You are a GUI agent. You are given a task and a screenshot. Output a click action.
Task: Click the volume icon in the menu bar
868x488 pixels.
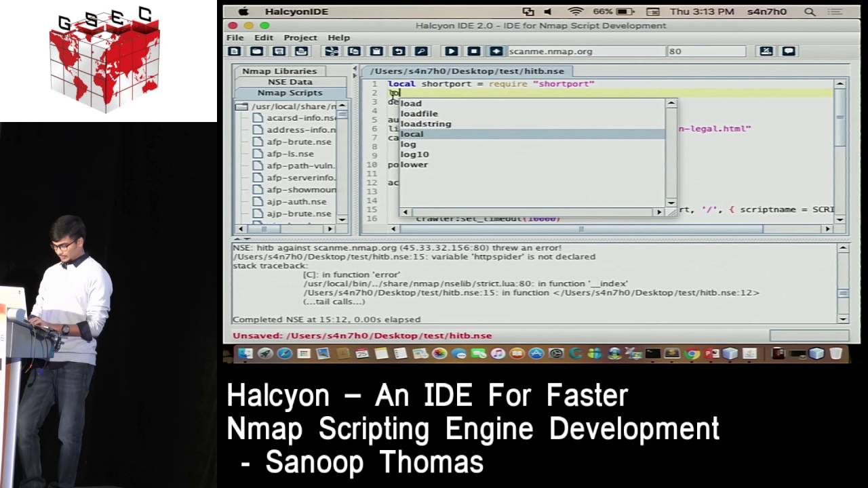point(548,12)
